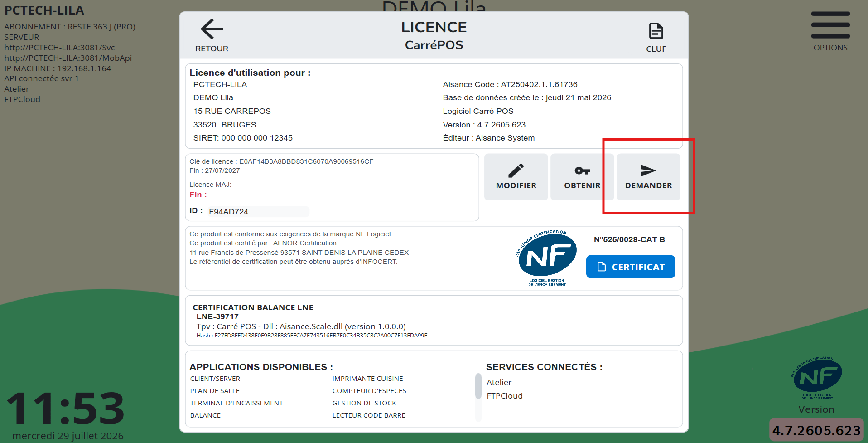This screenshot has width=868, height=443.
Task: Click 'LNE-39717' certification number
Action: coord(217,316)
